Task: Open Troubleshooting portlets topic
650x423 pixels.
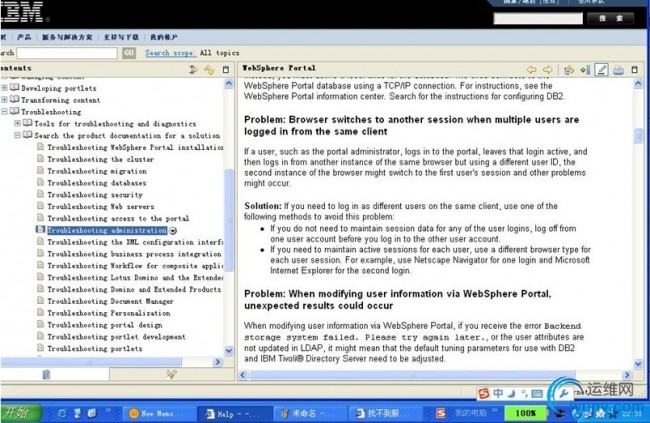Action: pos(95,348)
